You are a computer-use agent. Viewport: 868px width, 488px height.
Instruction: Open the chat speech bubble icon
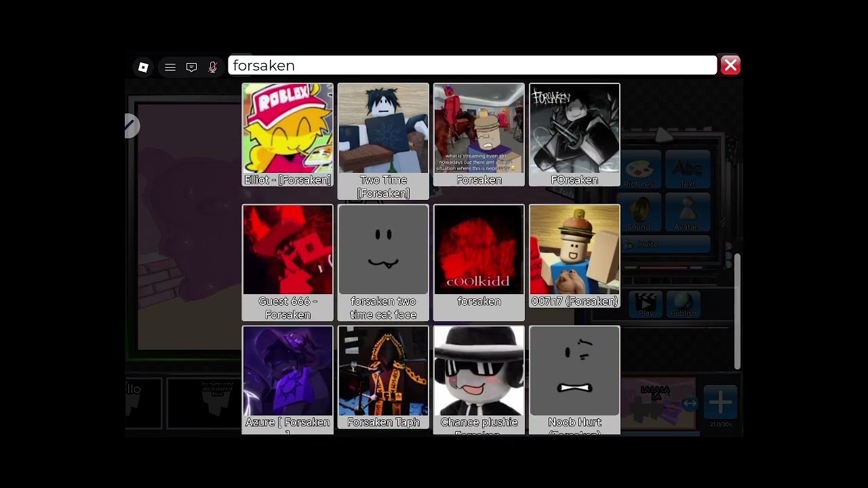tap(191, 67)
